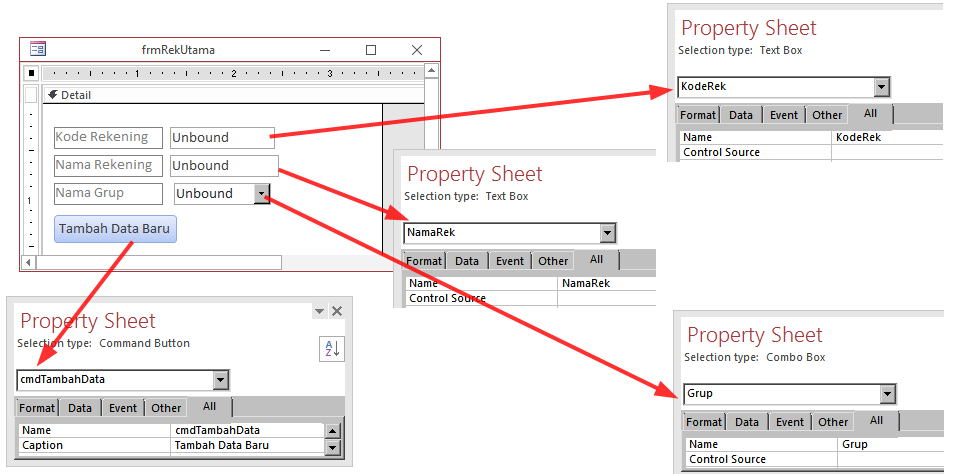Maximize the frmRekUtama window
This screenshot has width=963, height=474.
(371, 50)
